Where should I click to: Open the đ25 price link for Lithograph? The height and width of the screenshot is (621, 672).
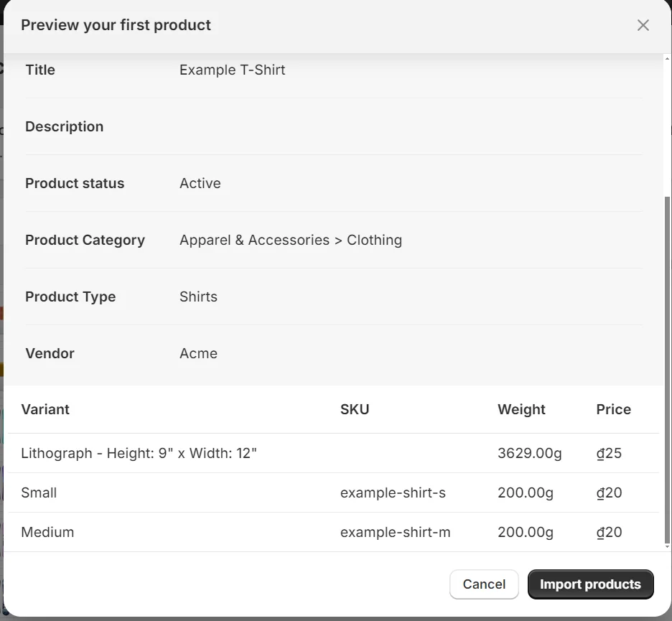(609, 453)
